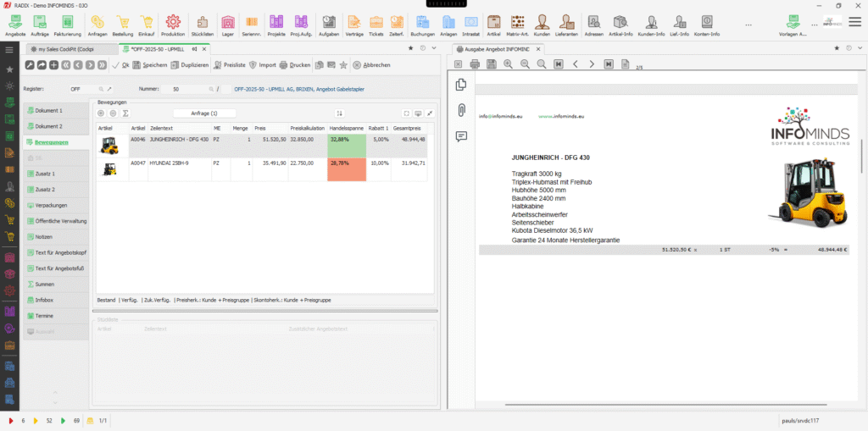Open the Einkauf module

[x=147, y=25]
